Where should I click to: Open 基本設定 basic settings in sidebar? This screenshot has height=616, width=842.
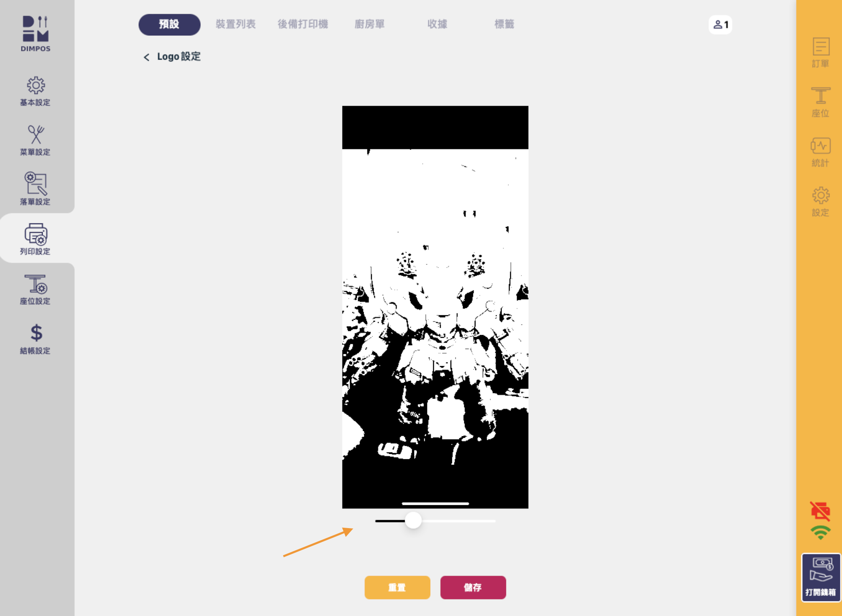tap(35, 92)
